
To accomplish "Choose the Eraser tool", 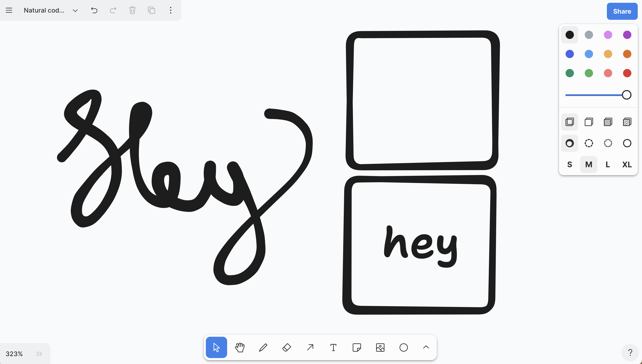I will (287, 347).
